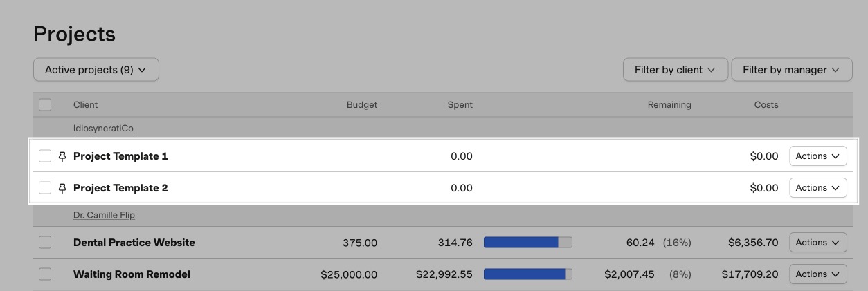Tick the Project Template 1 checkbox
The height and width of the screenshot is (291, 868).
[x=45, y=156]
